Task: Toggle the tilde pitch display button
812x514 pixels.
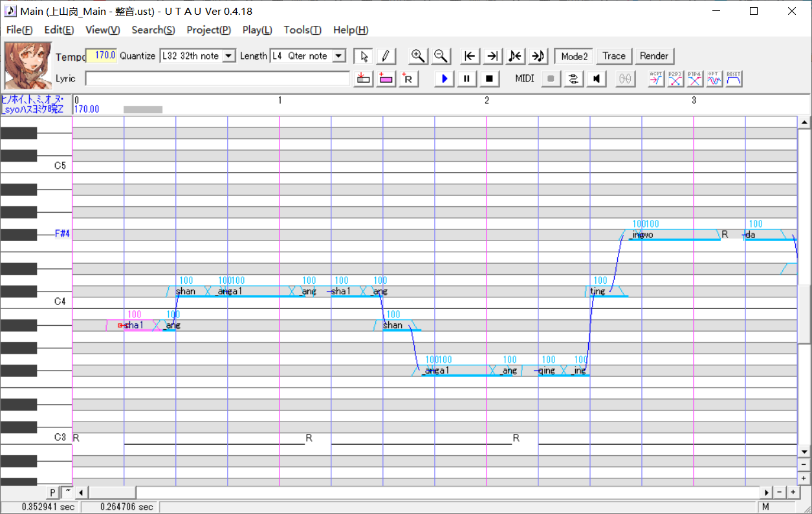Action: pyautogui.click(x=67, y=492)
